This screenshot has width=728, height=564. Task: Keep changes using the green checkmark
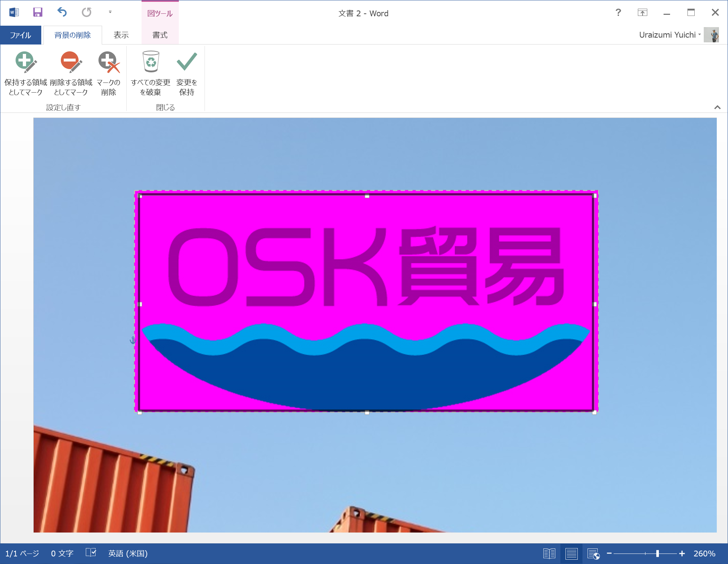click(x=186, y=62)
